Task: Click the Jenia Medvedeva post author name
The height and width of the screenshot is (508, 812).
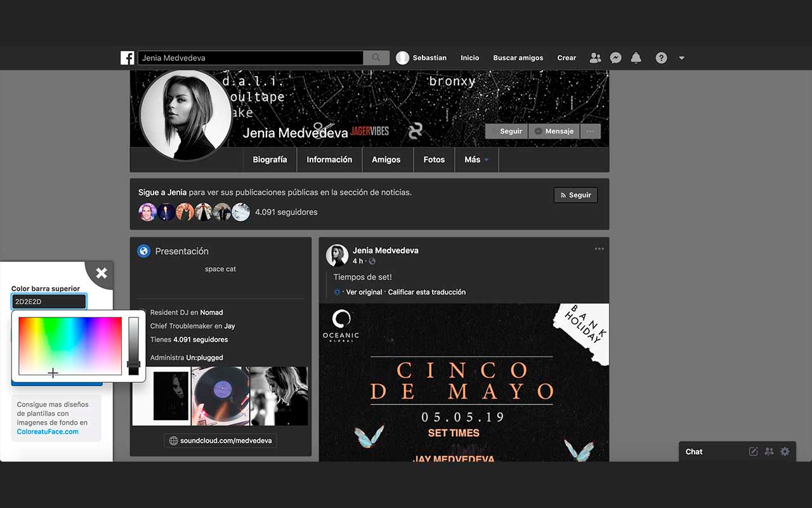Action: pyautogui.click(x=386, y=251)
